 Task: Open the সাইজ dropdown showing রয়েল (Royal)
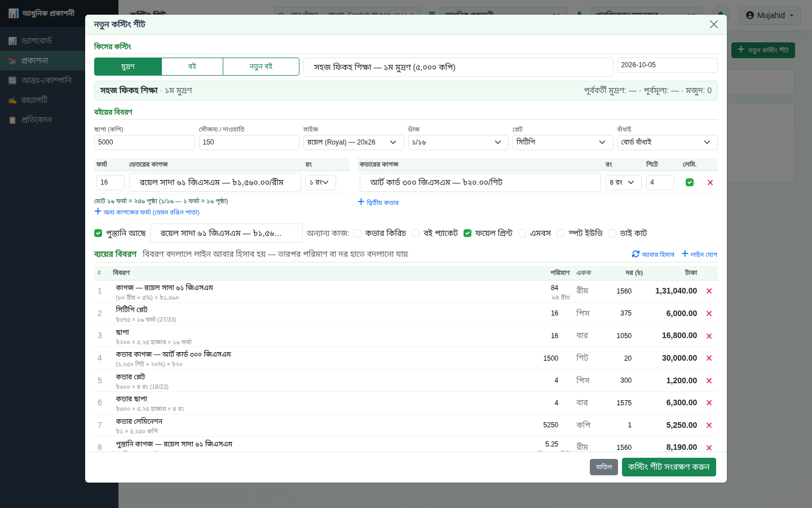[x=354, y=142]
